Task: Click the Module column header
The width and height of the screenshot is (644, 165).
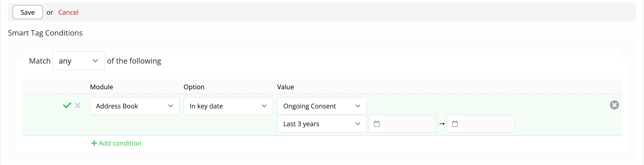Action: pos(102,87)
